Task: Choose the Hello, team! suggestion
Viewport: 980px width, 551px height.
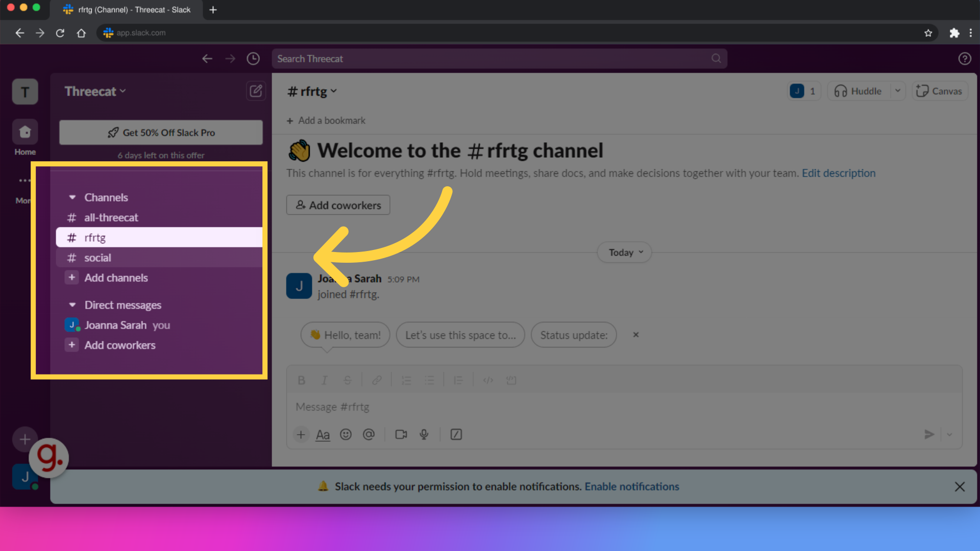Action: click(x=346, y=335)
